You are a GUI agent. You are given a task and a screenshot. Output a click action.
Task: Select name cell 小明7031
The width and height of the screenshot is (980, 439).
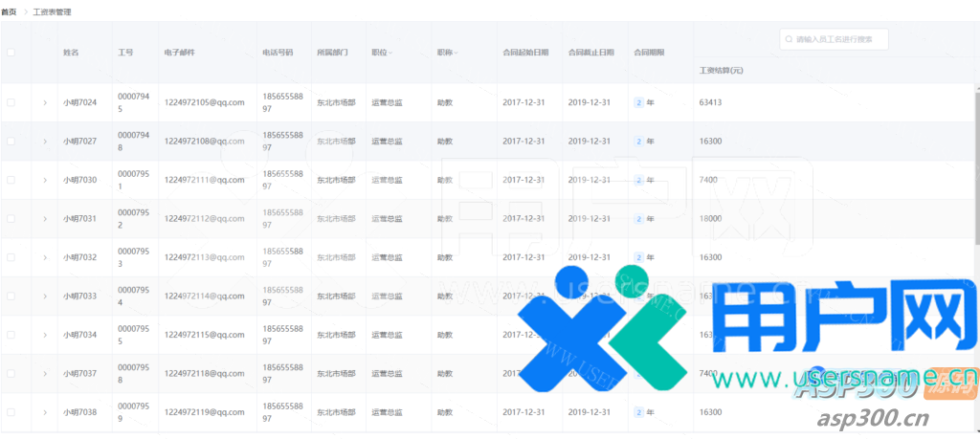coord(80,219)
